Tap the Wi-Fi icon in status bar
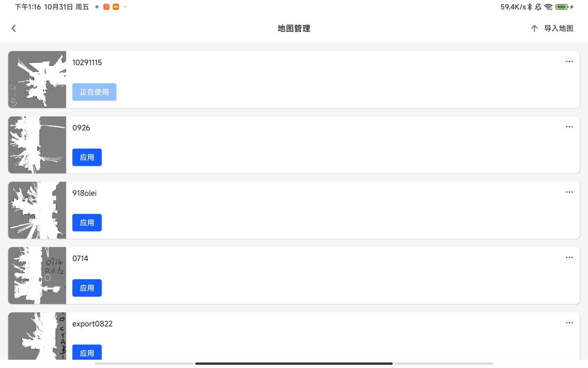The width and height of the screenshot is (588, 368). point(549,7)
